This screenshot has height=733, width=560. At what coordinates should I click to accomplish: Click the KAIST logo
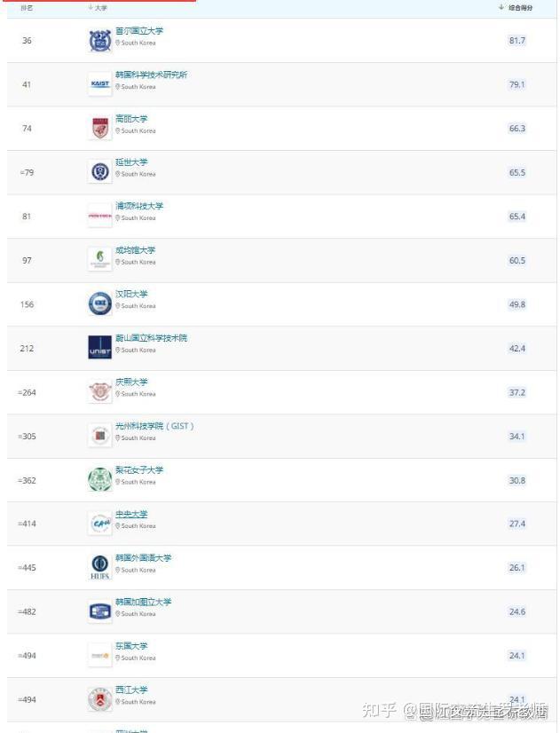pyautogui.click(x=99, y=84)
